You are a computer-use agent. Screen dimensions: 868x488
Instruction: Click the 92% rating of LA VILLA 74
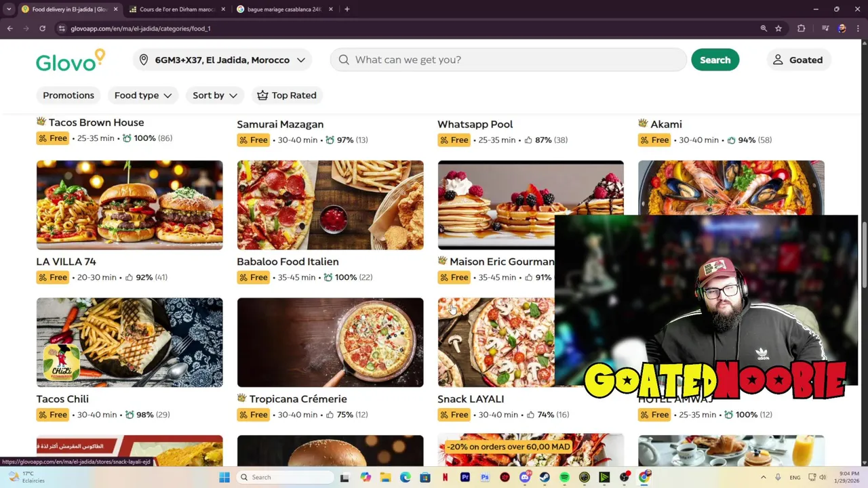[x=144, y=277]
